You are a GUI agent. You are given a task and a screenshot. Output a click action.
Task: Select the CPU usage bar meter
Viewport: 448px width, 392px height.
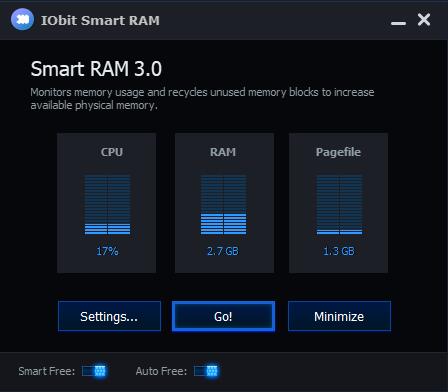pyautogui.click(x=107, y=205)
